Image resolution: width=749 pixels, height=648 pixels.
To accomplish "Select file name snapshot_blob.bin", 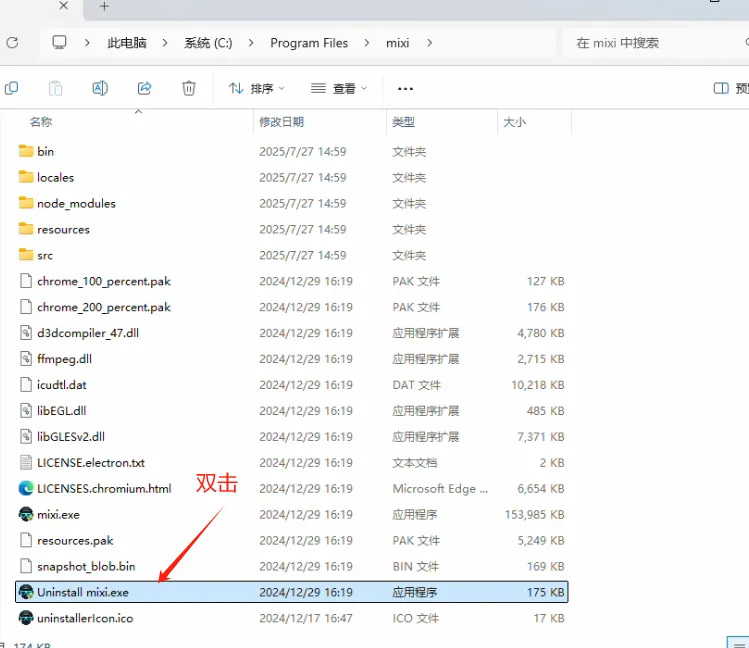I will pyautogui.click(x=86, y=567).
